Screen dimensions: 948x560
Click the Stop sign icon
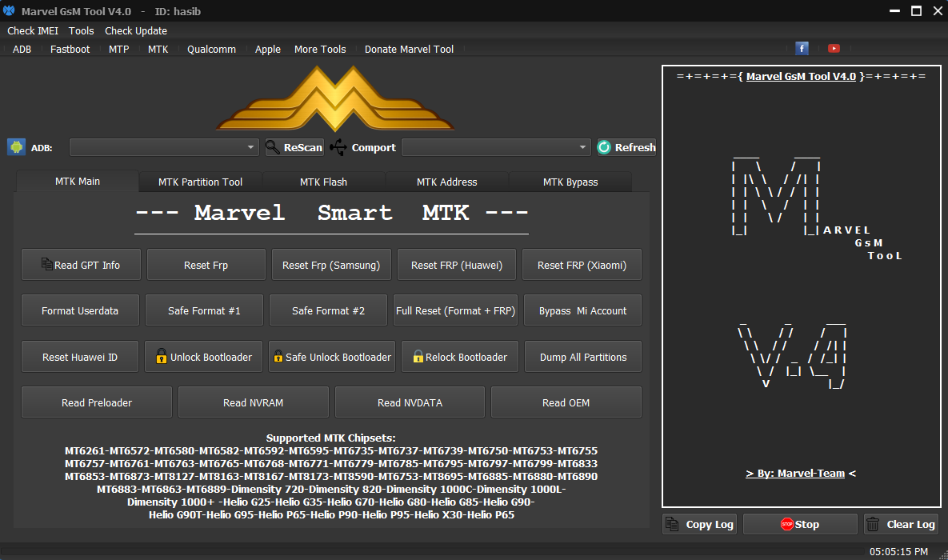coord(786,524)
